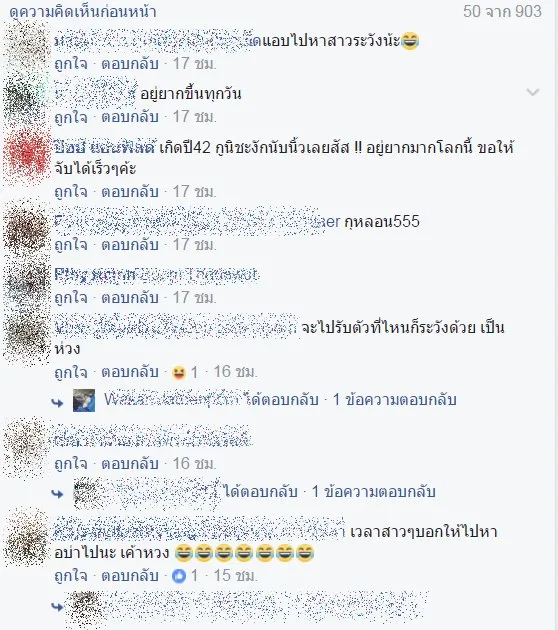Click ถูกใจ under the 'เกิดปี42' comment
Screen dimensions: 558x630
point(71,192)
